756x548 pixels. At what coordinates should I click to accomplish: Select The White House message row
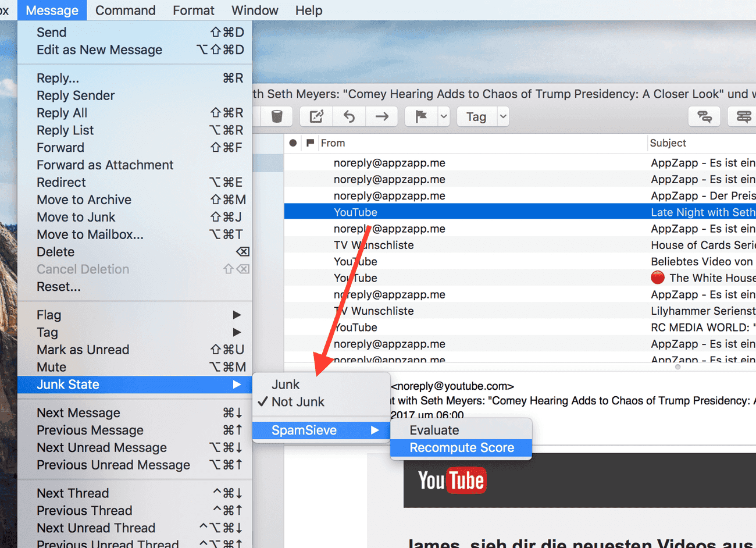point(520,278)
